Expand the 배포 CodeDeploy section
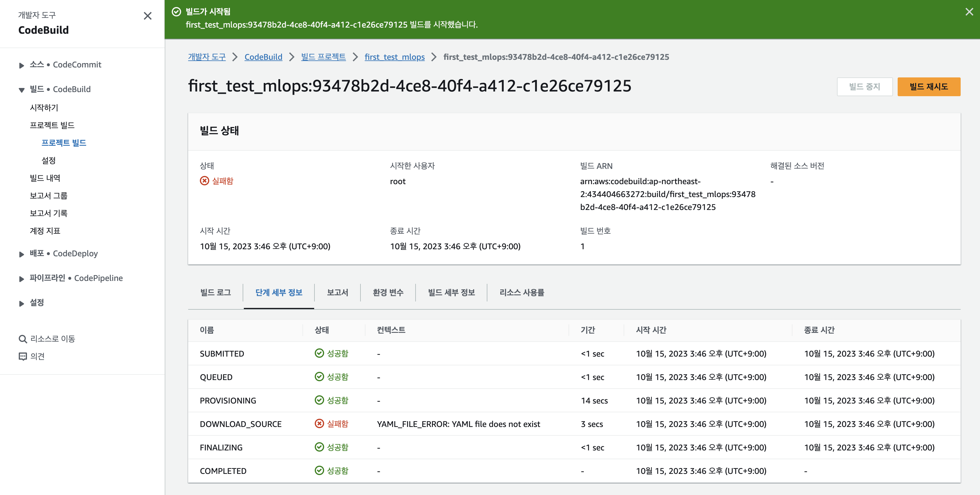980x495 pixels. click(x=22, y=254)
